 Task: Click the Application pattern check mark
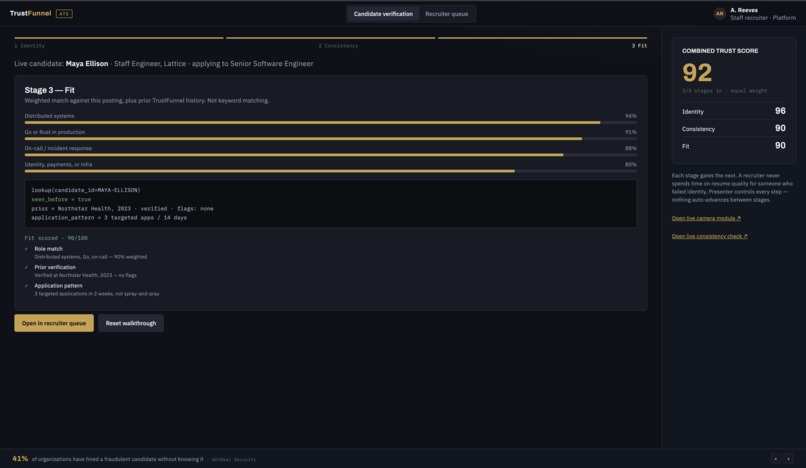[26, 286]
